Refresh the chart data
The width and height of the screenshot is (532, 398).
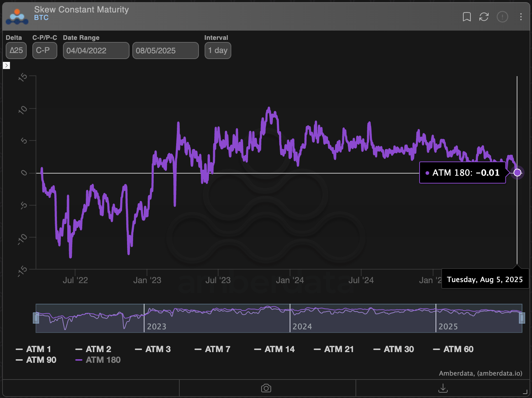coord(484,17)
